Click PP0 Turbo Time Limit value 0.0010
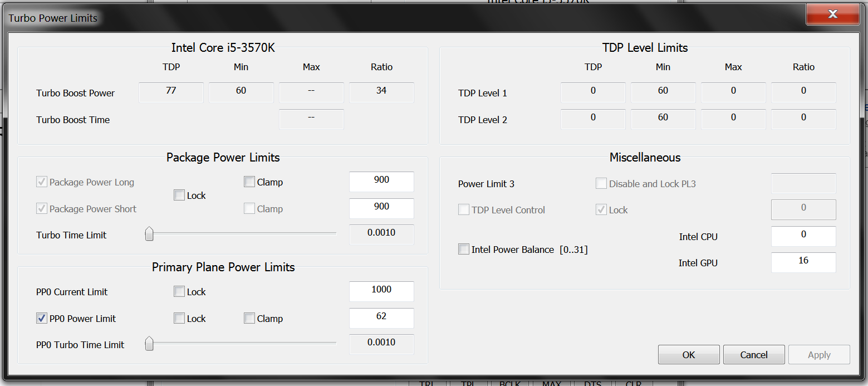868x386 pixels. click(x=381, y=344)
